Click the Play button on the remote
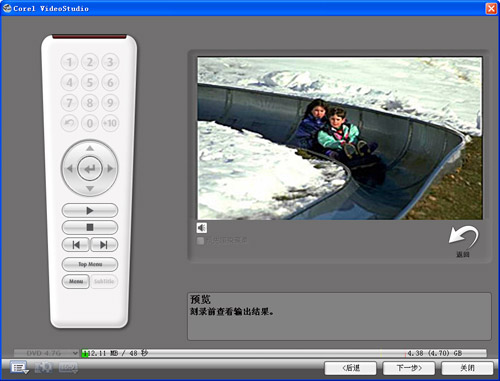 click(x=90, y=211)
